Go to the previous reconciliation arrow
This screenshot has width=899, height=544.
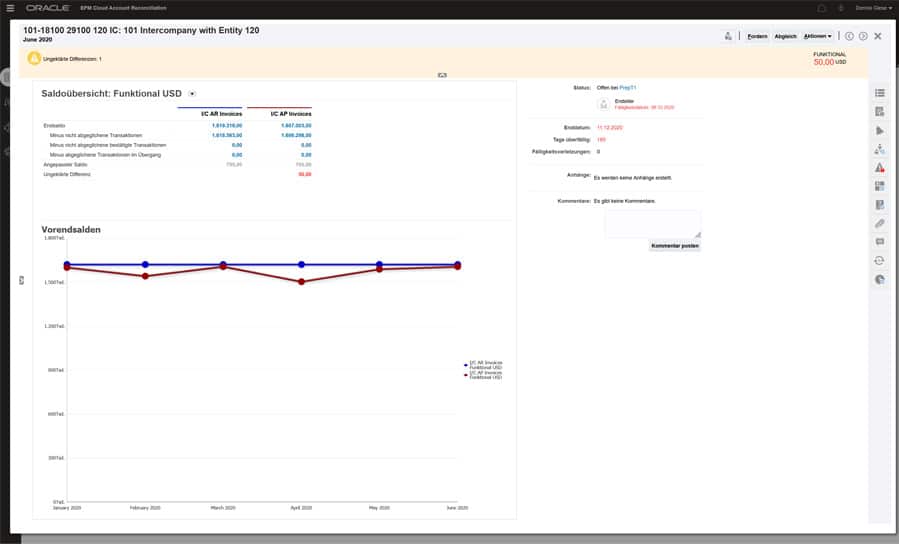pyautogui.click(x=849, y=36)
